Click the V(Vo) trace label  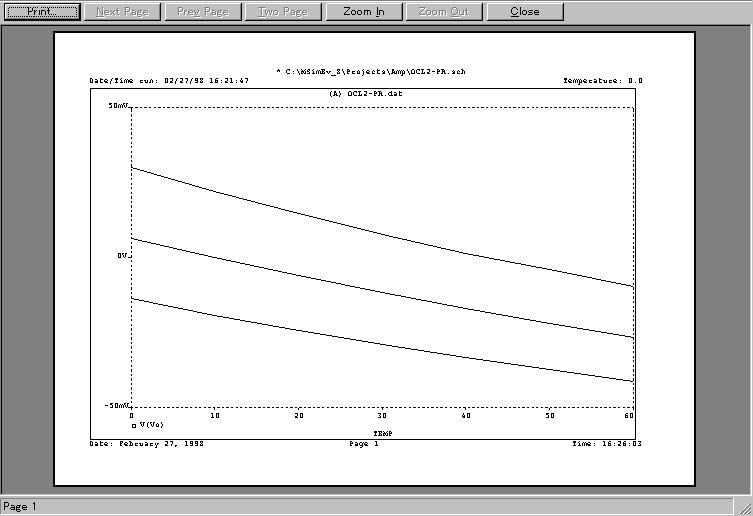(x=152, y=425)
